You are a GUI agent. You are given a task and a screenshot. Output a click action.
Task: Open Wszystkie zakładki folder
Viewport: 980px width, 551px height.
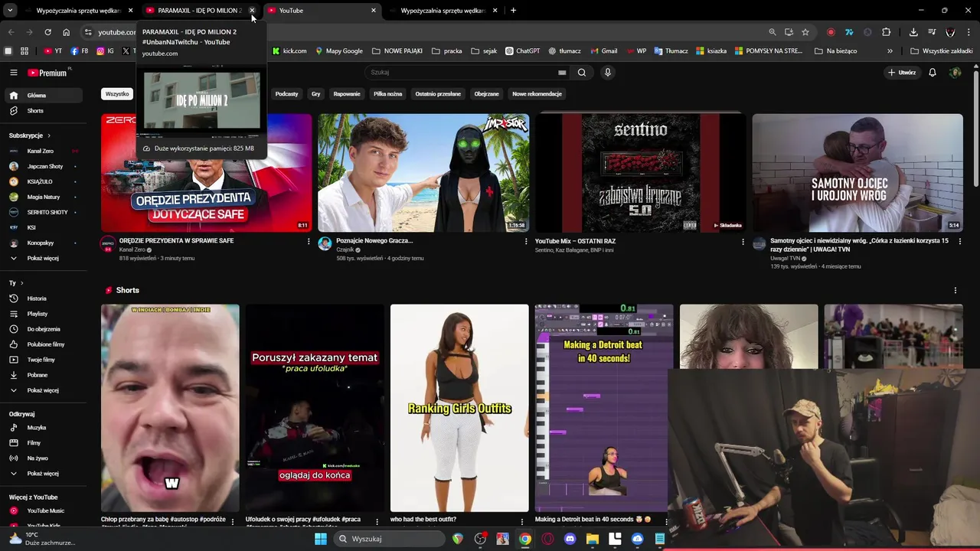[x=942, y=51]
